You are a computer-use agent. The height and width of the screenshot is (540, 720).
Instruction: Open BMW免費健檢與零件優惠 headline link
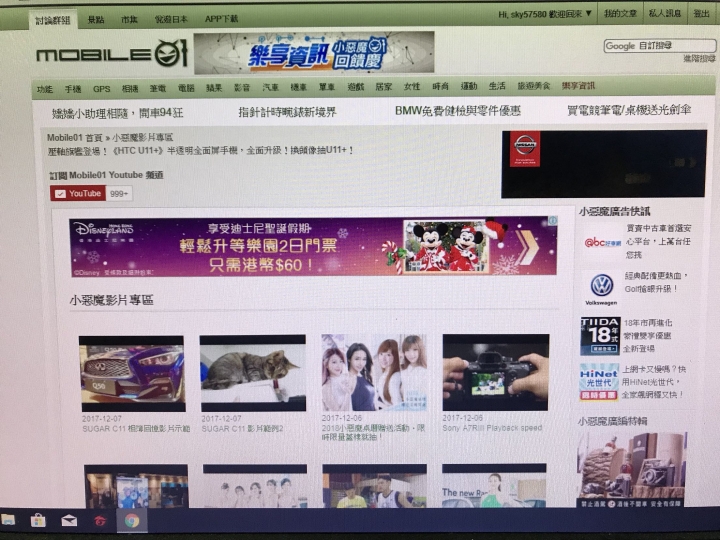[458, 111]
